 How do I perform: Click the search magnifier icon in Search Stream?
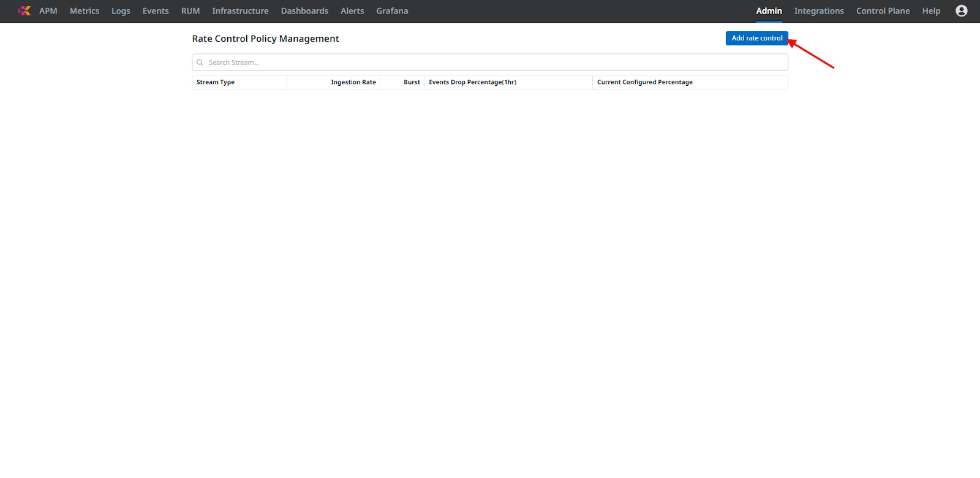[x=200, y=63]
